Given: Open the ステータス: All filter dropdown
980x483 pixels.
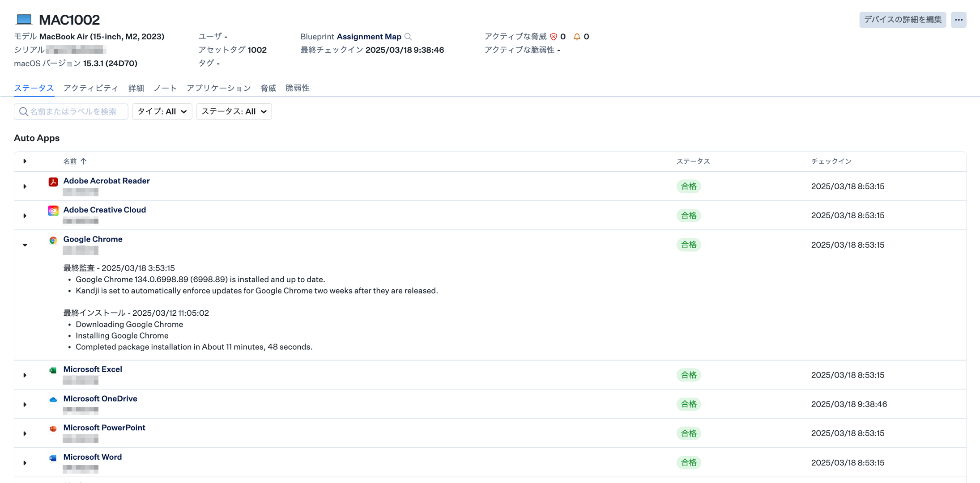Looking at the screenshot, I should pos(234,111).
